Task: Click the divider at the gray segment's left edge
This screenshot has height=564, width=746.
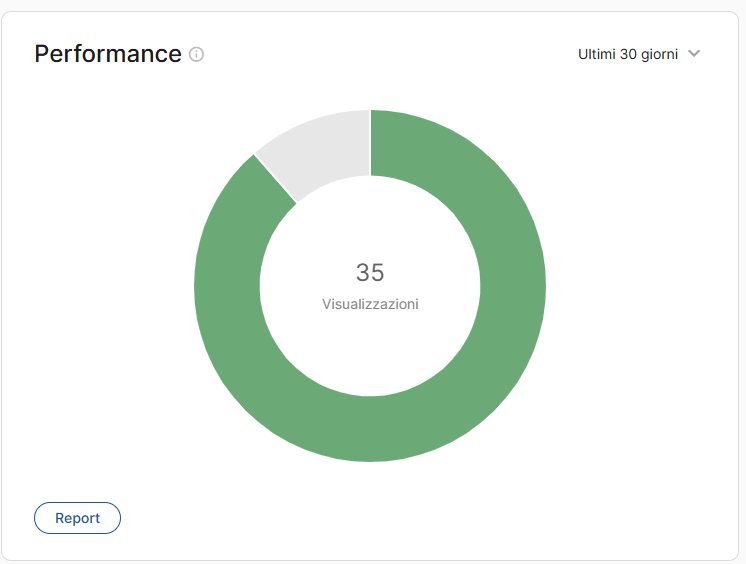Action: coord(276,178)
